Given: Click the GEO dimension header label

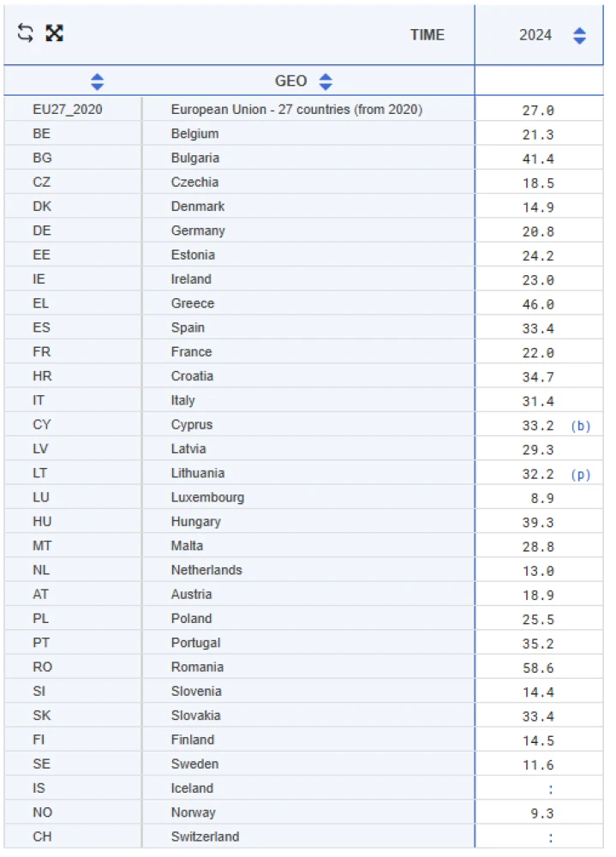Looking at the screenshot, I should (290, 81).
